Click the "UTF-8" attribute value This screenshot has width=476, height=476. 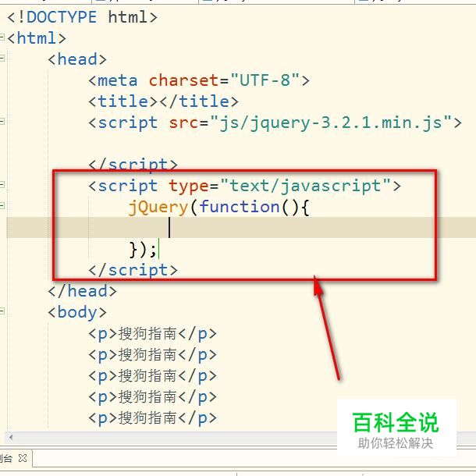point(265,80)
